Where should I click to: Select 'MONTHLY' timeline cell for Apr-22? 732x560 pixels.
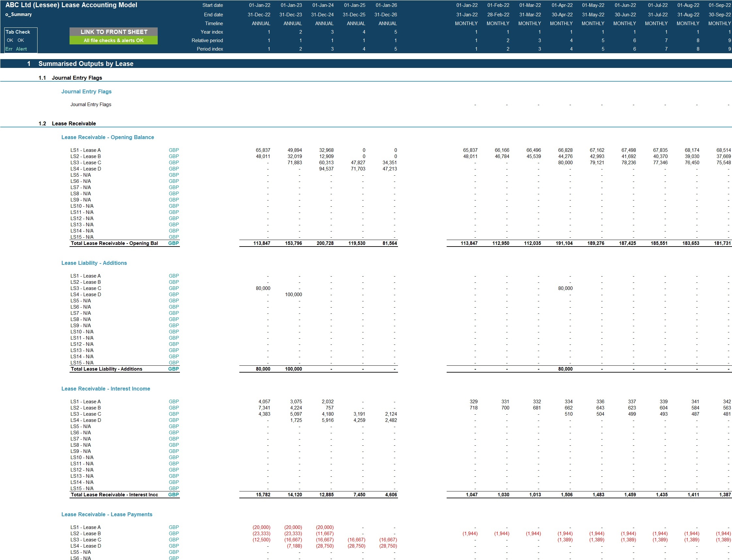point(561,23)
